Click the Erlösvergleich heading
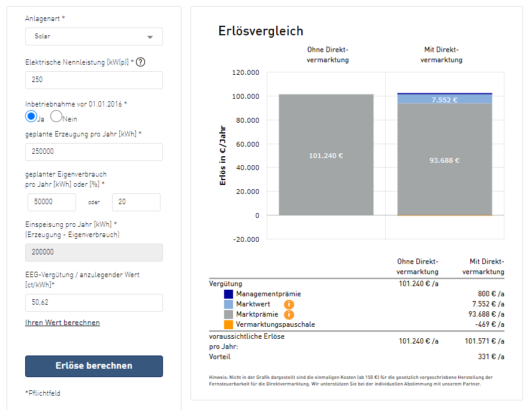 (261, 31)
